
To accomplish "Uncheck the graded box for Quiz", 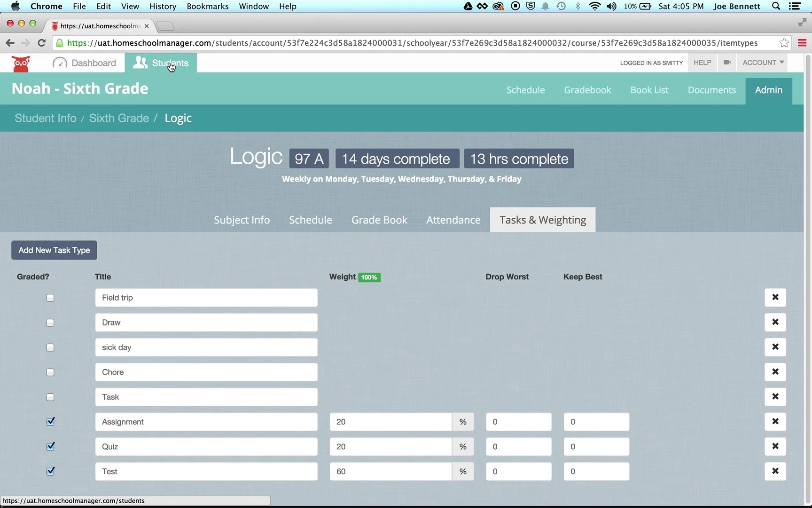I will tap(50, 446).
